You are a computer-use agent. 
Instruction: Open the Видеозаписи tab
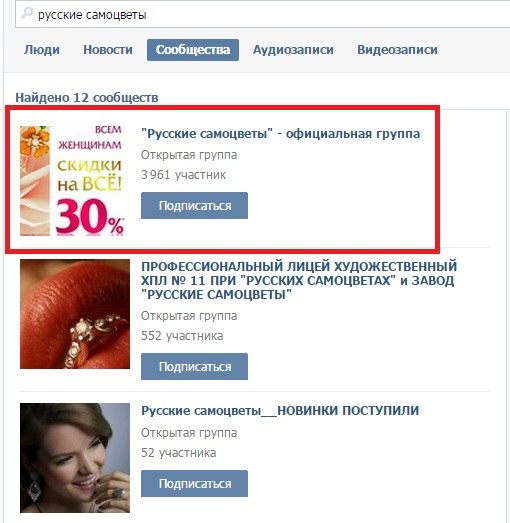point(397,50)
